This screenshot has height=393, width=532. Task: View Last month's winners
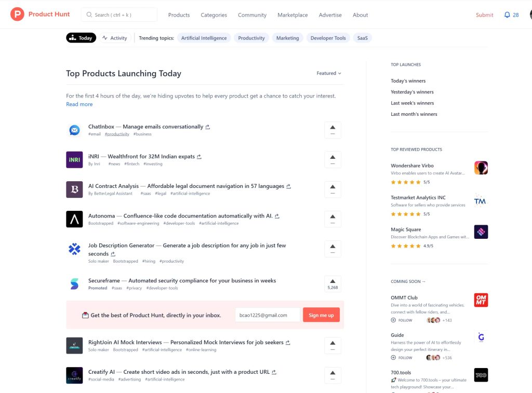[x=414, y=114]
